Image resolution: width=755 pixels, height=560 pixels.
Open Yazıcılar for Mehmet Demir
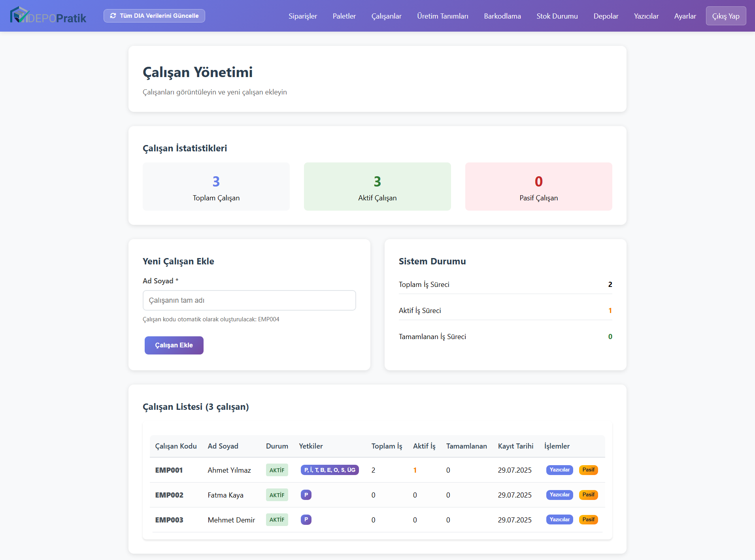pyautogui.click(x=559, y=520)
